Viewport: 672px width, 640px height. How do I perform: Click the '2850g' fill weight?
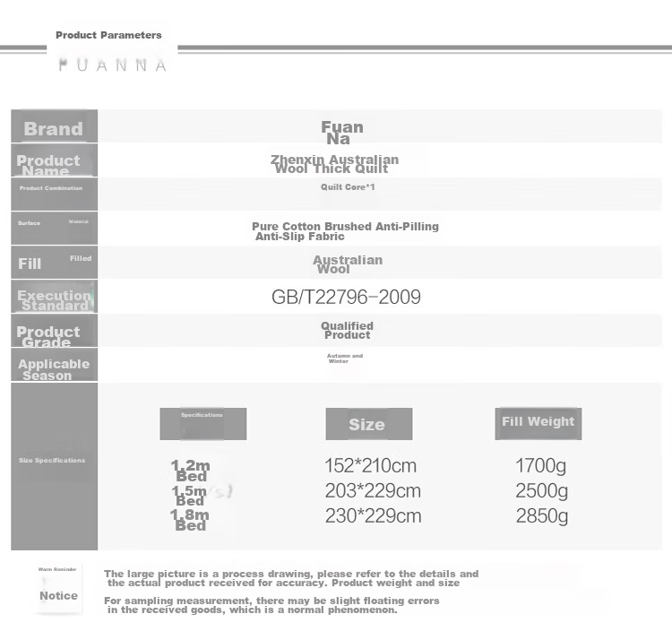click(542, 516)
